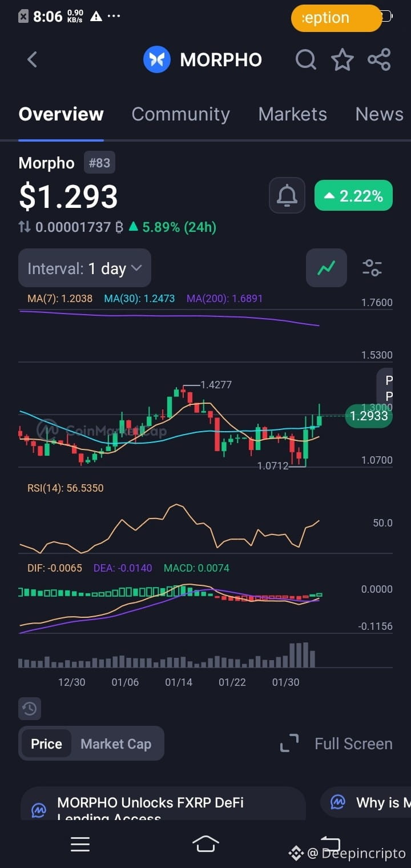Open the MORPHO Unlocks FXRP news card
This screenshot has width=411, height=868.
tap(163, 804)
